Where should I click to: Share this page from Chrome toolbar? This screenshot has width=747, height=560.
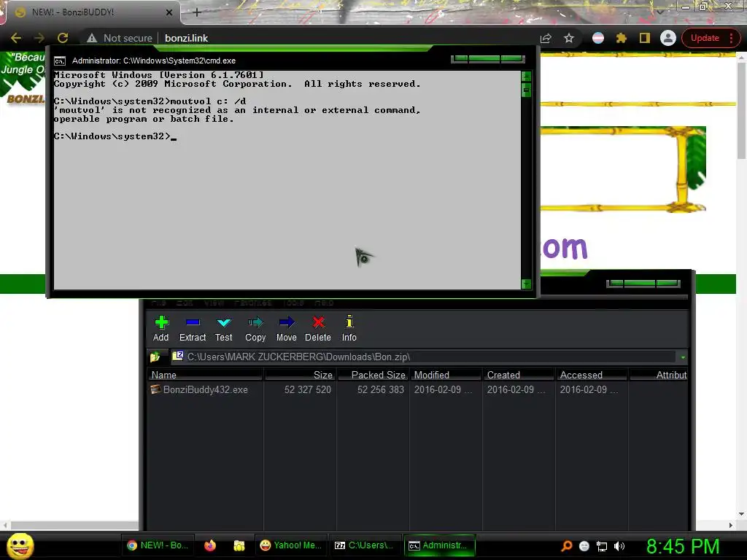coord(546,38)
